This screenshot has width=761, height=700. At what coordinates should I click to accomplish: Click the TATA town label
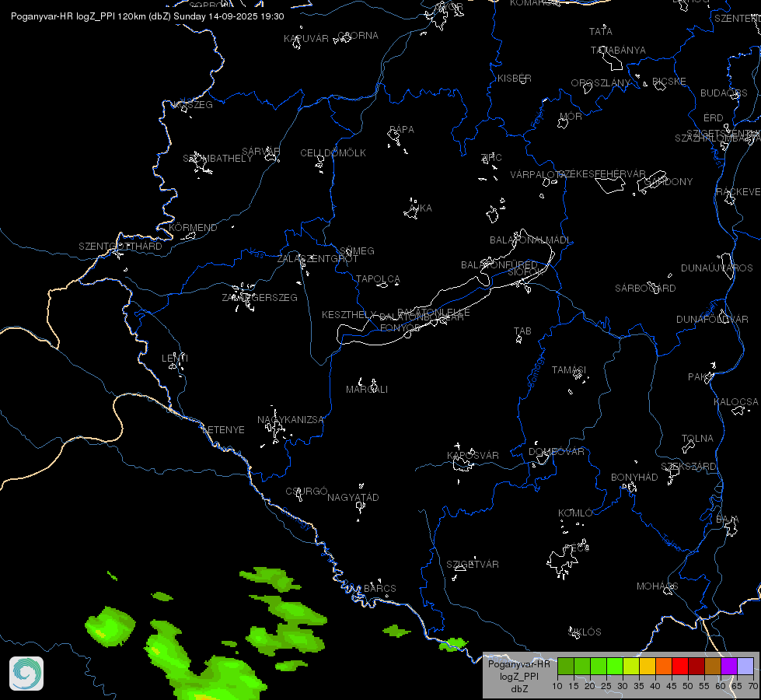(x=601, y=32)
